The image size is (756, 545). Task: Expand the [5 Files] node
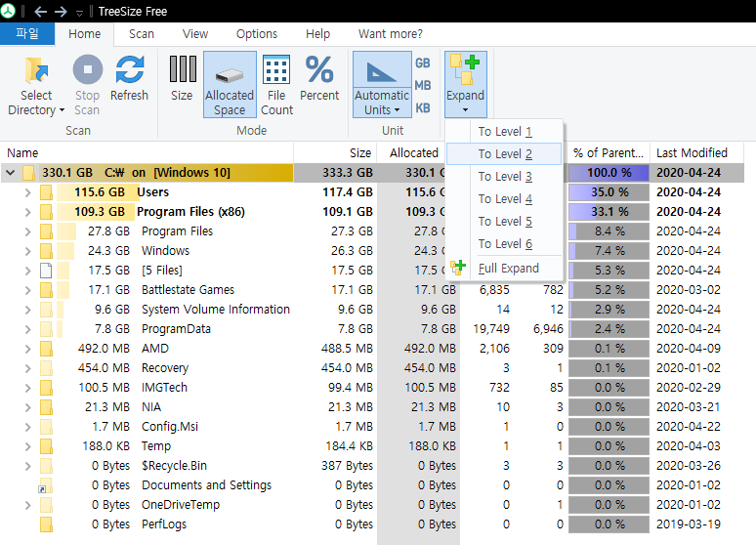click(27, 271)
